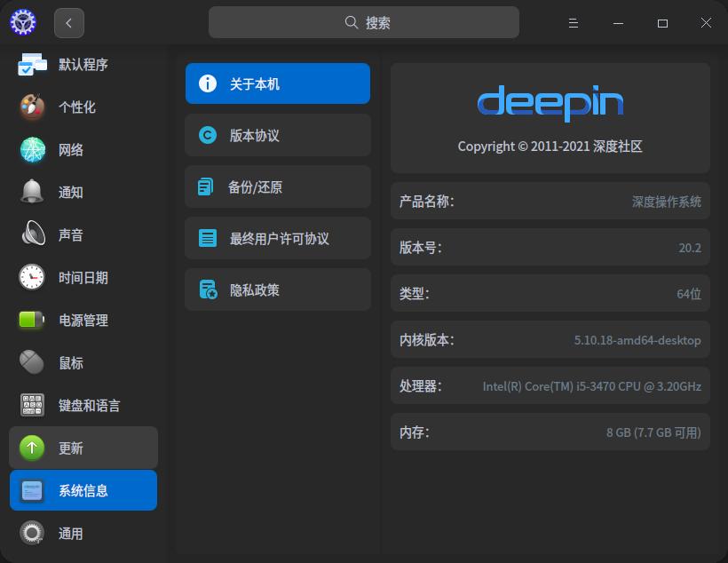Close the control center window

pos(706,23)
